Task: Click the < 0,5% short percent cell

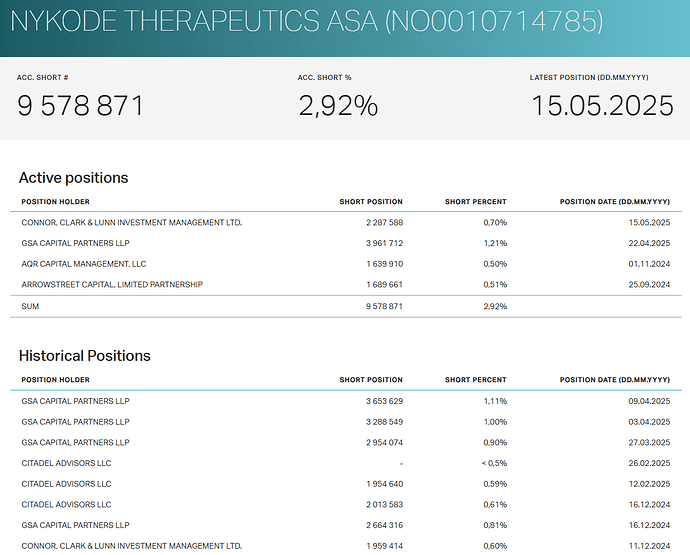Action: tap(494, 463)
